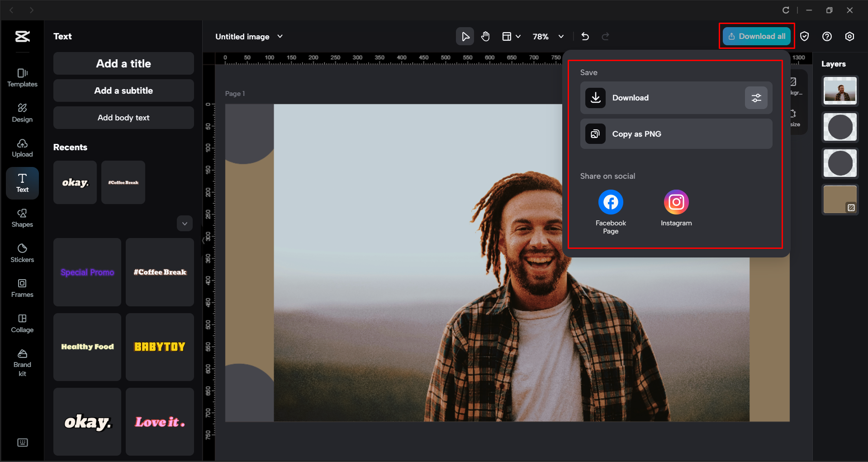Viewport: 868px width, 462px height.
Task: Expand the Recents text styles chevron
Action: (185, 224)
